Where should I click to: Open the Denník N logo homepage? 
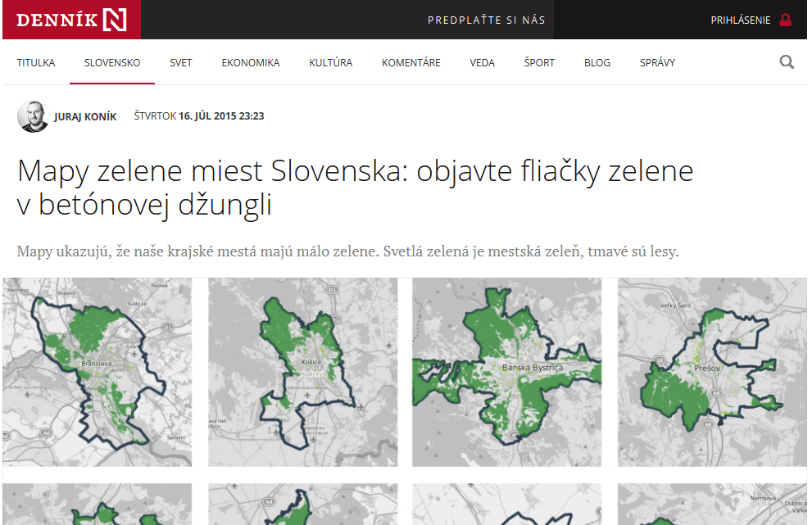(71, 20)
